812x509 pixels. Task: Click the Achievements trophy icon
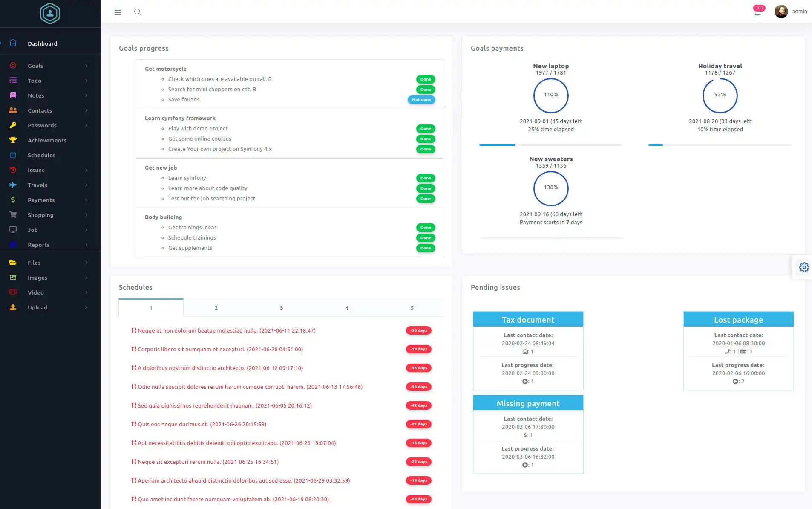[13, 140]
